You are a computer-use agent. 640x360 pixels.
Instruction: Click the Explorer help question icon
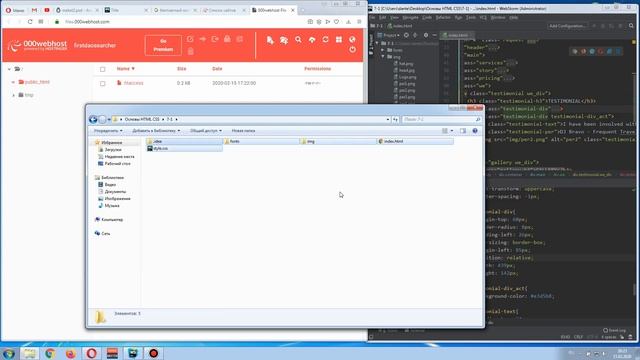475,131
